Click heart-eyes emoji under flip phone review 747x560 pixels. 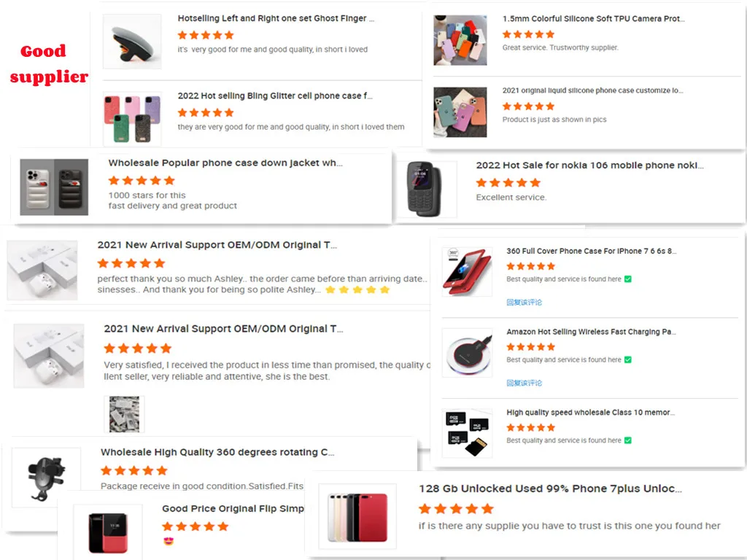(x=169, y=542)
